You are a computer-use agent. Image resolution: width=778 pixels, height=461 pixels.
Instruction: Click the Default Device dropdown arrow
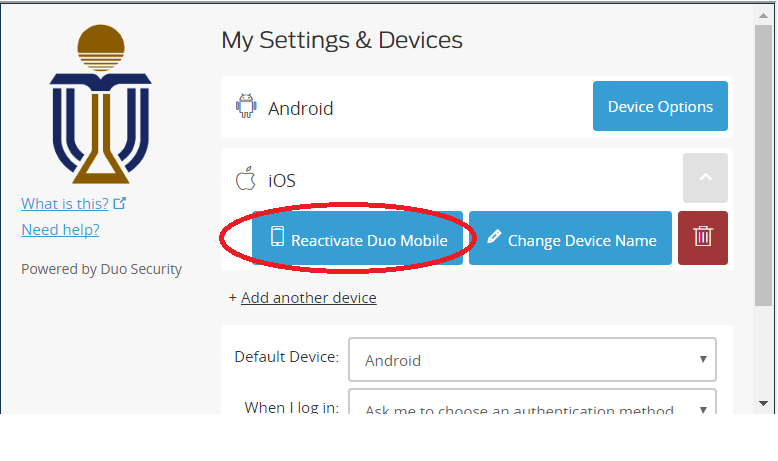pos(703,359)
